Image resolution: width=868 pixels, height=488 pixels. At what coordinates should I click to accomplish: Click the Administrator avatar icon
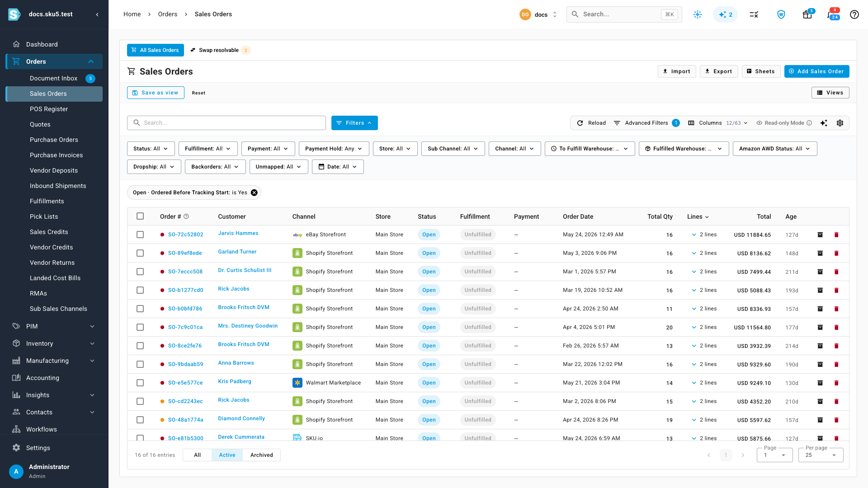click(16, 471)
